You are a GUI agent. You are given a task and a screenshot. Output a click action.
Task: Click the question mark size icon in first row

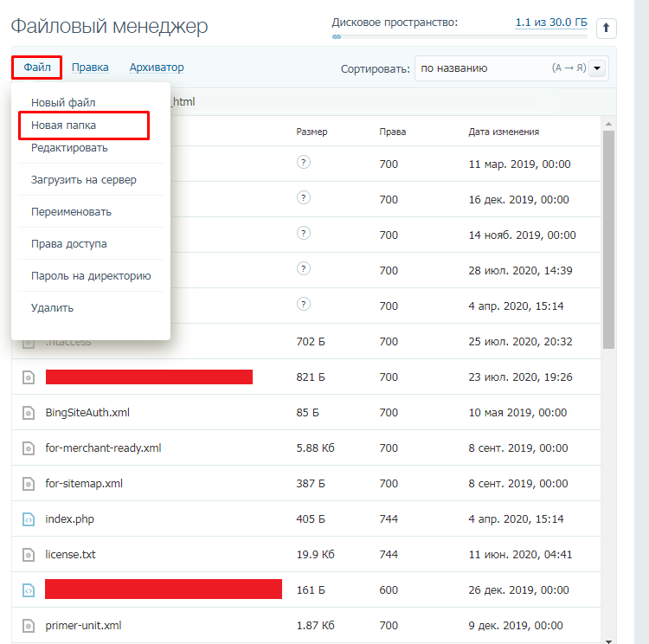point(304,162)
